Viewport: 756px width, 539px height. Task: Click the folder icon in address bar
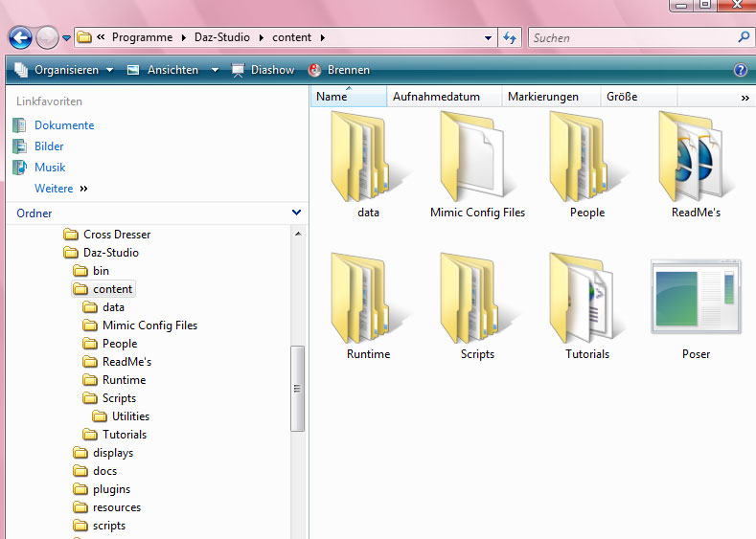[x=84, y=37]
